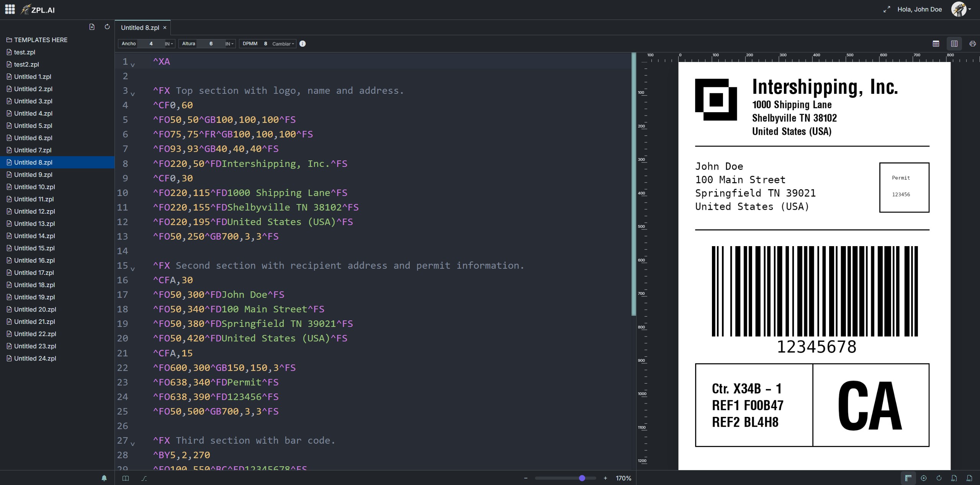The width and height of the screenshot is (980, 485).
Task: Open the table grid view icon
Action: point(936,44)
